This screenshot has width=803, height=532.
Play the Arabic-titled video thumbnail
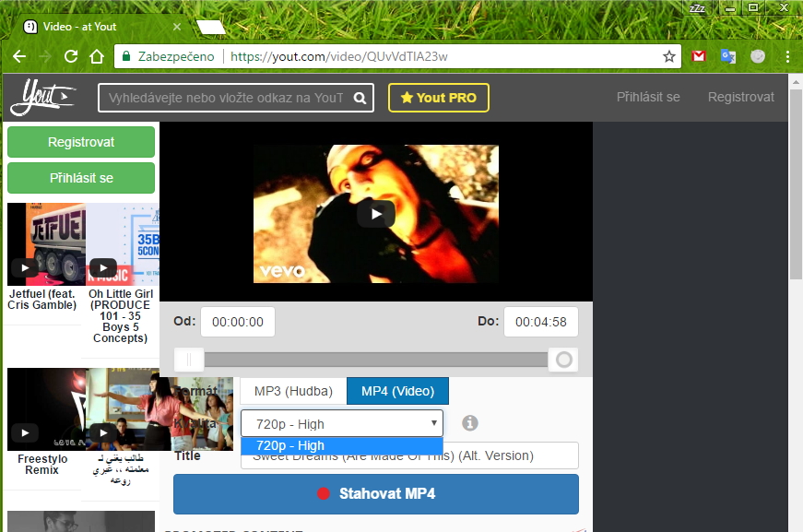click(103, 432)
